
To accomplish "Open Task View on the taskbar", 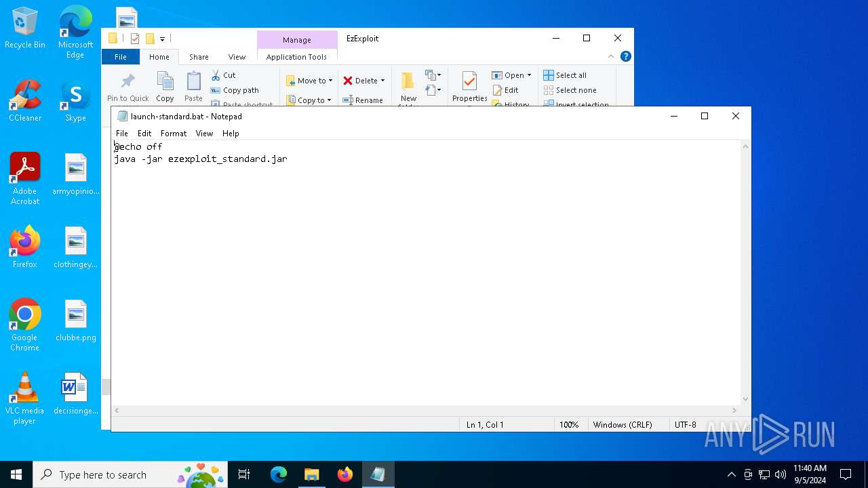I will 244,474.
